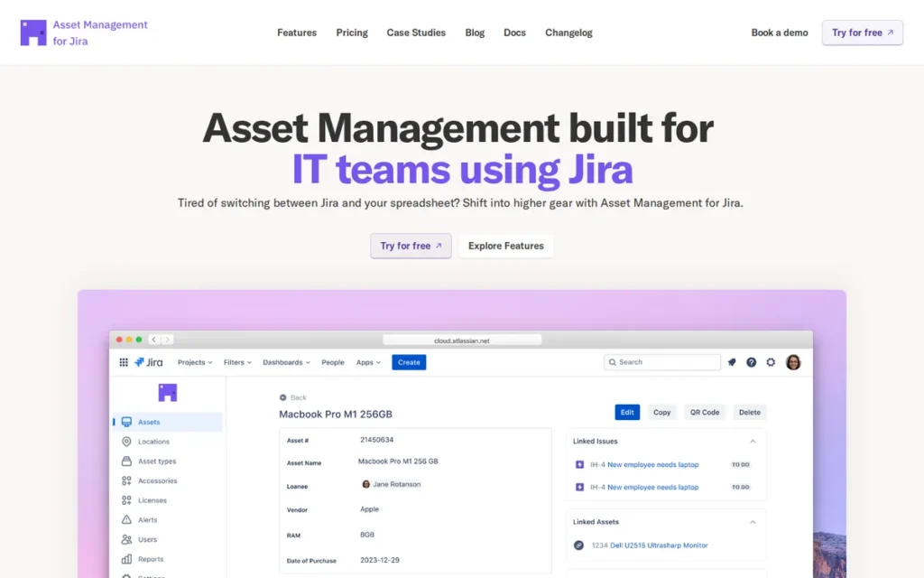Open the Features page

pyautogui.click(x=297, y=33)
